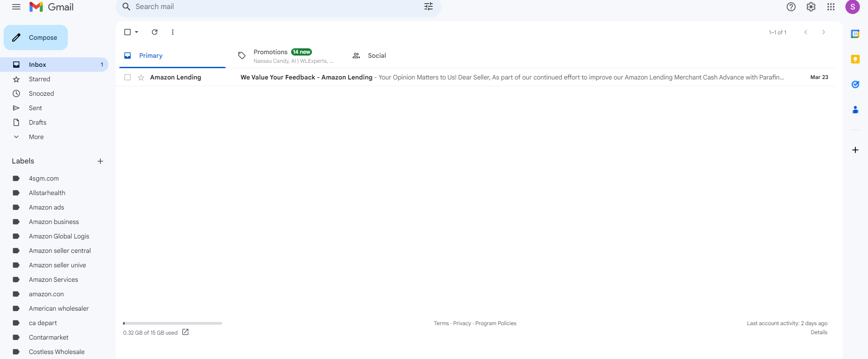Click the Starred star icon in sidebar
Image resolution: width=868 pixels, height=359 pixels.
coord(16,79)
